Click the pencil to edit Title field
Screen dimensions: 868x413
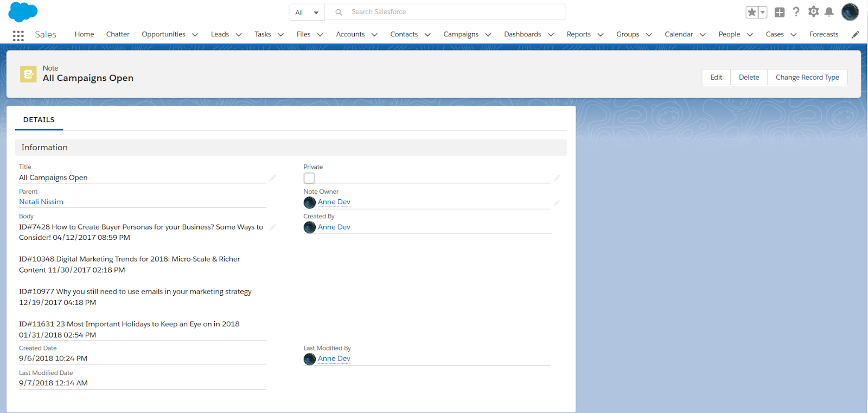point(273,178)
